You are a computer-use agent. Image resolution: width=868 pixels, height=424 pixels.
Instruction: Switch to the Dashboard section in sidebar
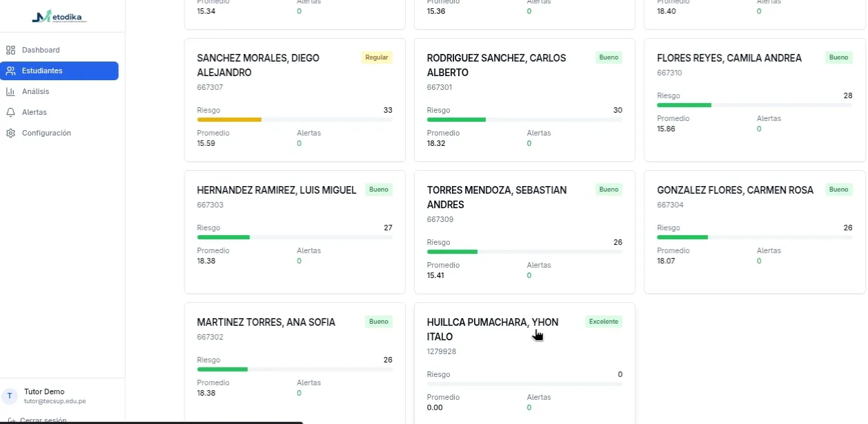point(41,50)
